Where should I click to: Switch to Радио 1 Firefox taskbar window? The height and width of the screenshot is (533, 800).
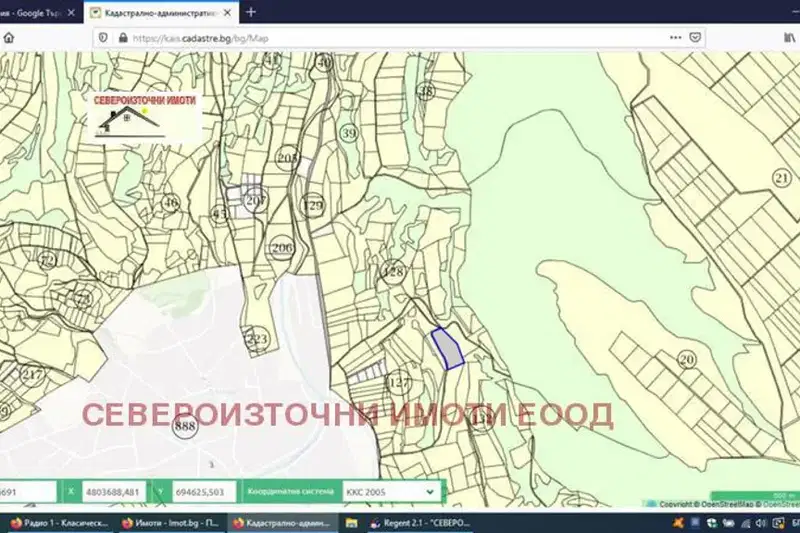(x=58, y=523)
